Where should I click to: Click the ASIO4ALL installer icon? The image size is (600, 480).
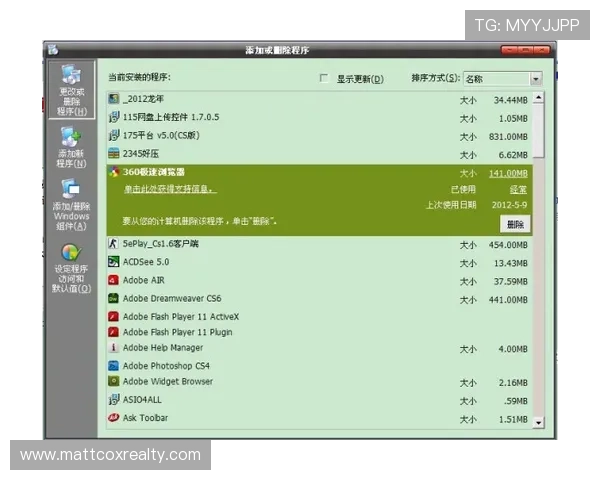tap(113, 400)
